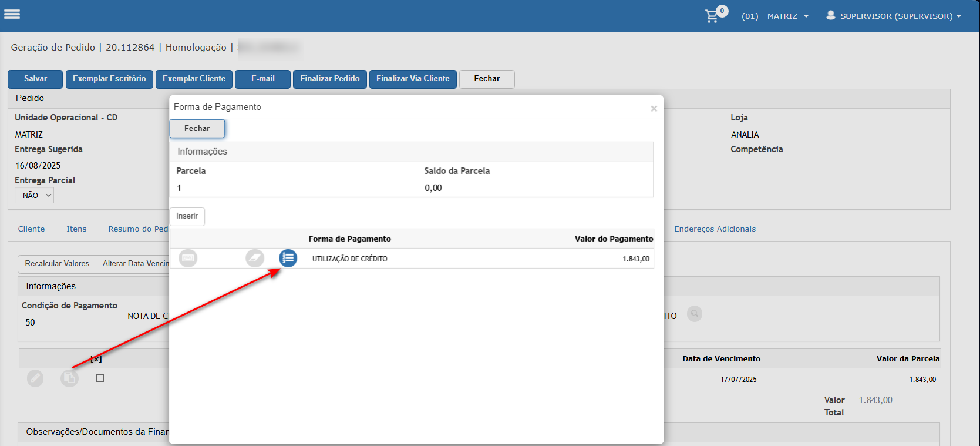Open the shopping cart icon
This screenshot has width=980, height=446.
712,16
